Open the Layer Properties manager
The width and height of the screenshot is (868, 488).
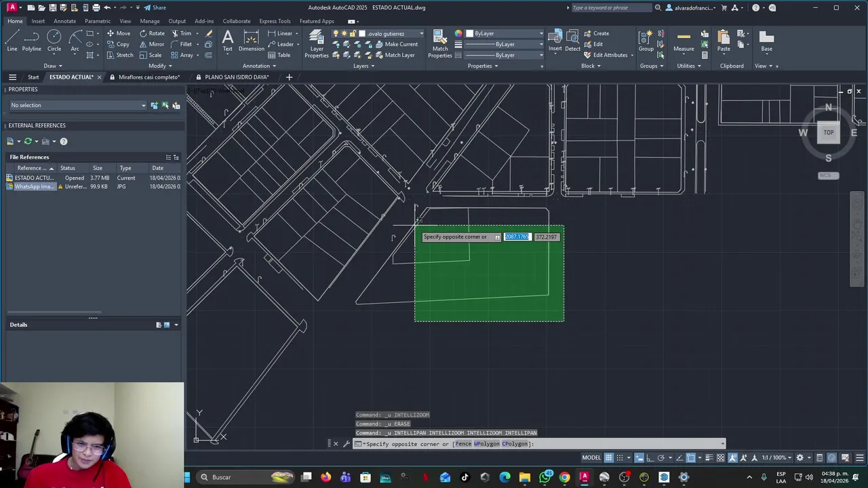[317, 44]
